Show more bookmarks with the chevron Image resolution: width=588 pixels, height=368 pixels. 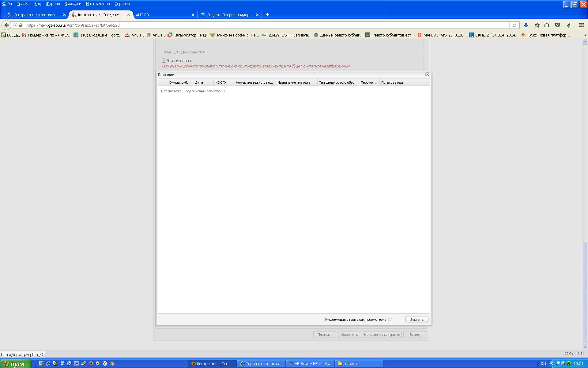point(584,35)
